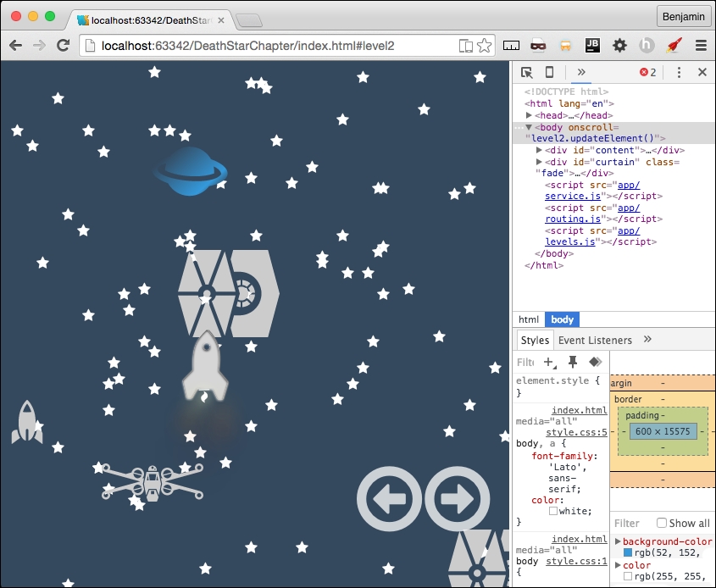Open the DevTools three-dot menu icon
716x588 pixels.
pyautogui.click(x=677, y=73)
